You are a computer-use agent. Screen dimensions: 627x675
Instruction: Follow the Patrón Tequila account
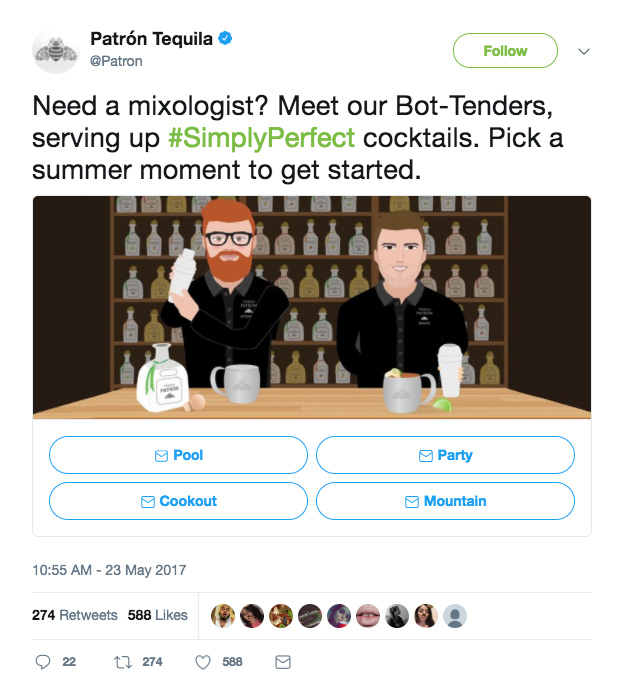[505, 51]
